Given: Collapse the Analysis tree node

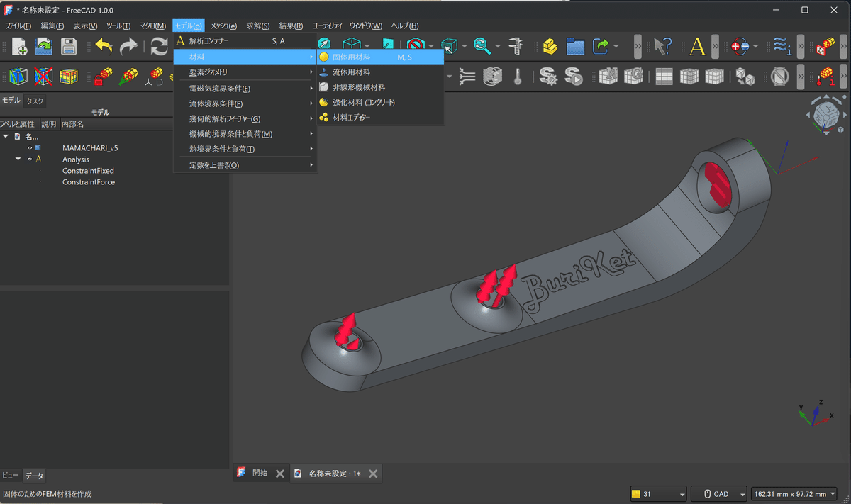Looking at the screenshot, I should point(18,159).
